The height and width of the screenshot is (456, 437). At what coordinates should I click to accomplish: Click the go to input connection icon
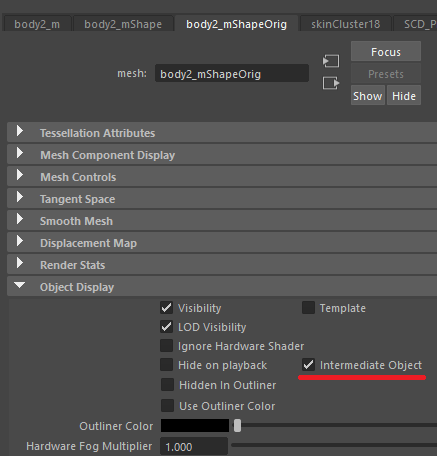(331, 61)
